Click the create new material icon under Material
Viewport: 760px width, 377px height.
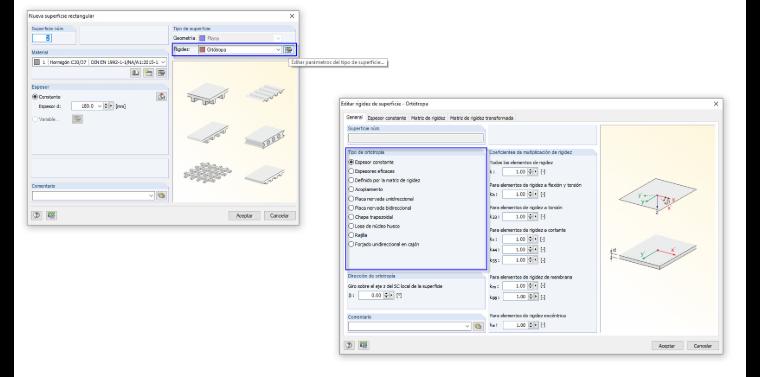click(149, 73)
